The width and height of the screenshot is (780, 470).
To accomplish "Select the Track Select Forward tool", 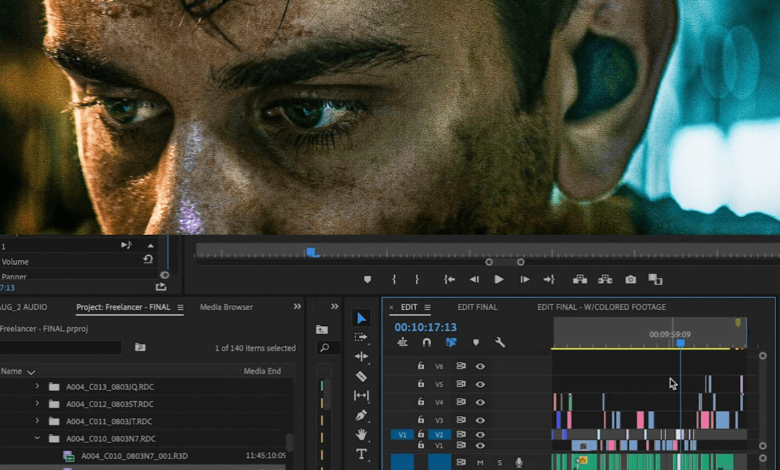I will (x=361, y=337).
